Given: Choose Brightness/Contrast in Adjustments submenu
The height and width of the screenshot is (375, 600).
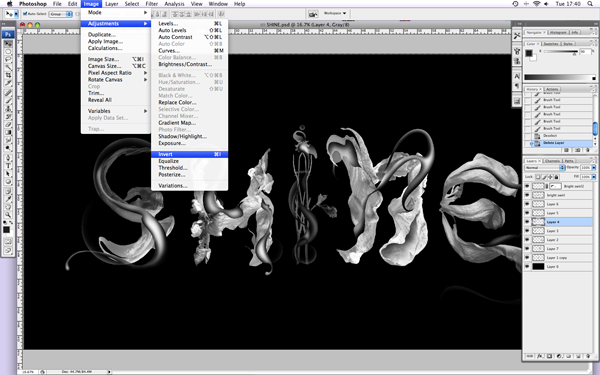Looking at the screenshot, I should tap(190, 64).
